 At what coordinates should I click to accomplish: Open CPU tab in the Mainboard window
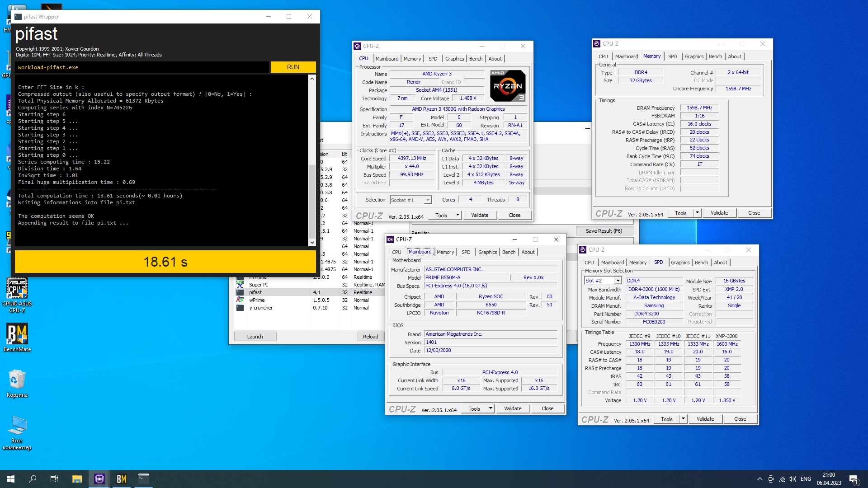(396, 252)
